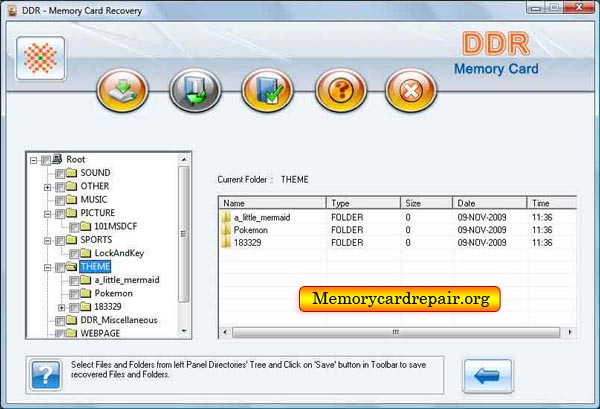Viewport: 600px width, 409px height.
Task: Click the Root computer icon in tree
Action: (57, 159)
